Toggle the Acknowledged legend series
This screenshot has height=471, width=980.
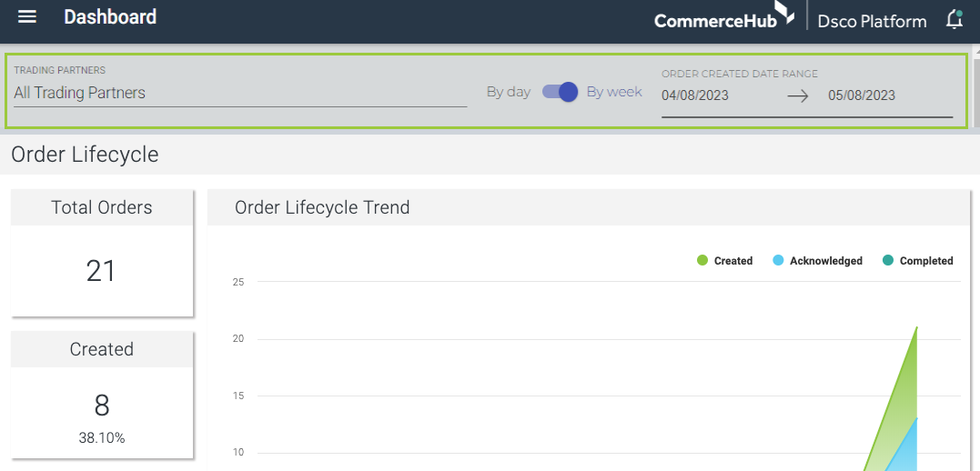click(817, 260)
